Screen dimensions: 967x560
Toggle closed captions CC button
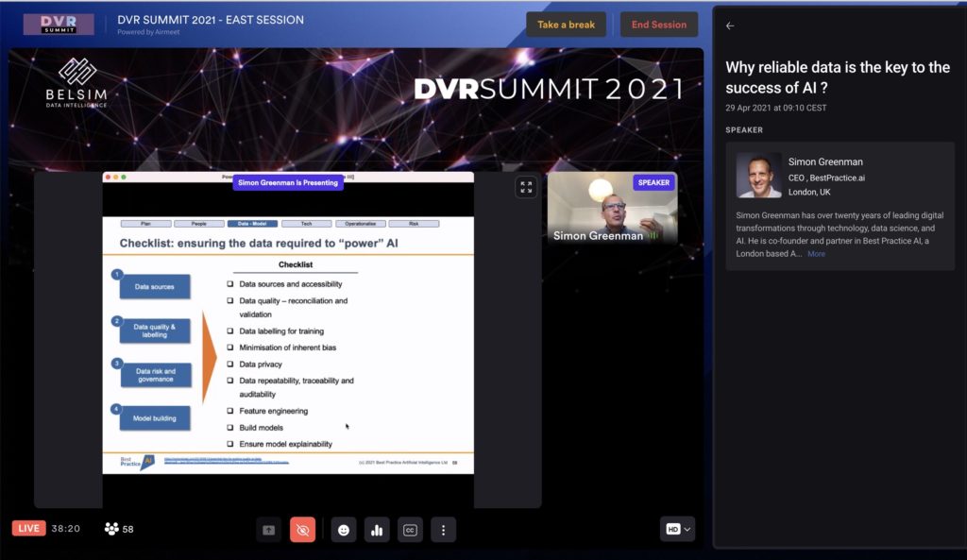click(x=410, y=530)
